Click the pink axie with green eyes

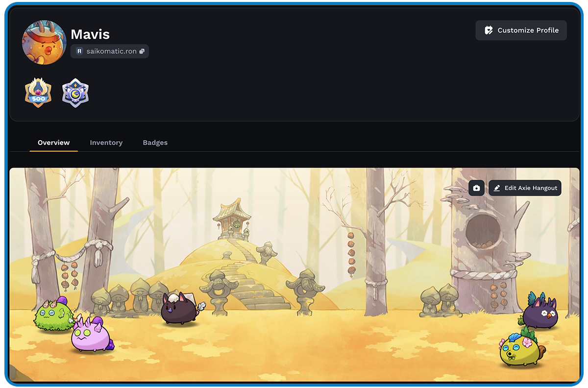(92, 335)
